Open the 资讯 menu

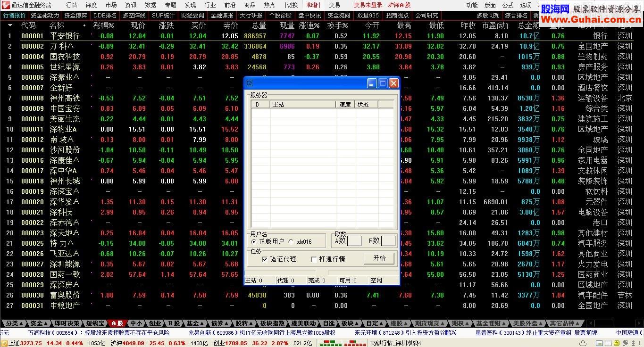click(131, 5)
